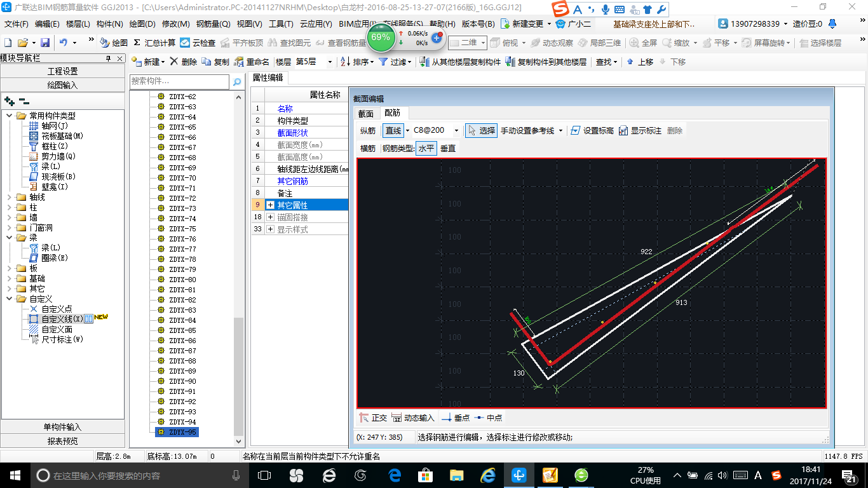Toggle 正交 orthogonal mode
This screenshot has width=868, height=488.
click(373, 417)
